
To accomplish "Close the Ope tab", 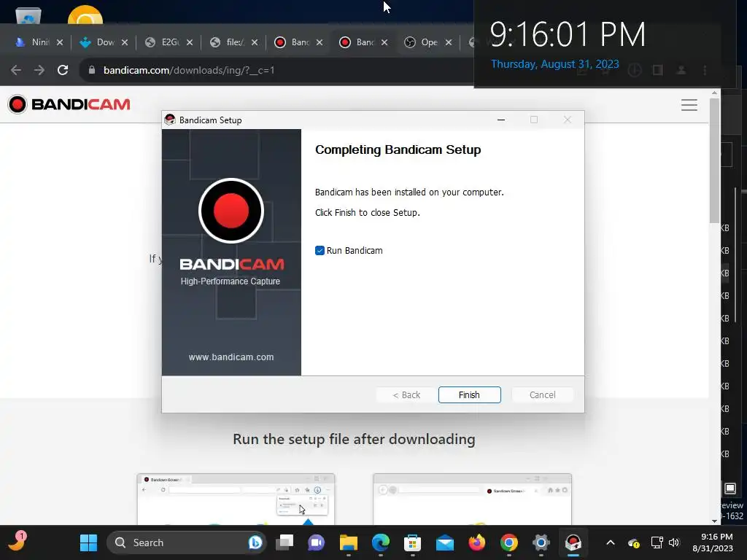I will 449,42.
